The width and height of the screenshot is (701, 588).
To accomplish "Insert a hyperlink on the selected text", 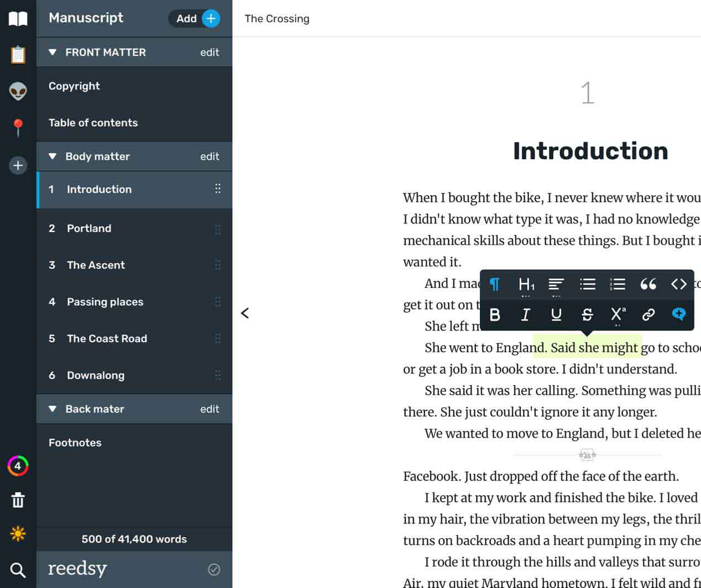I will pyautogui.click(x=648, y=314).
